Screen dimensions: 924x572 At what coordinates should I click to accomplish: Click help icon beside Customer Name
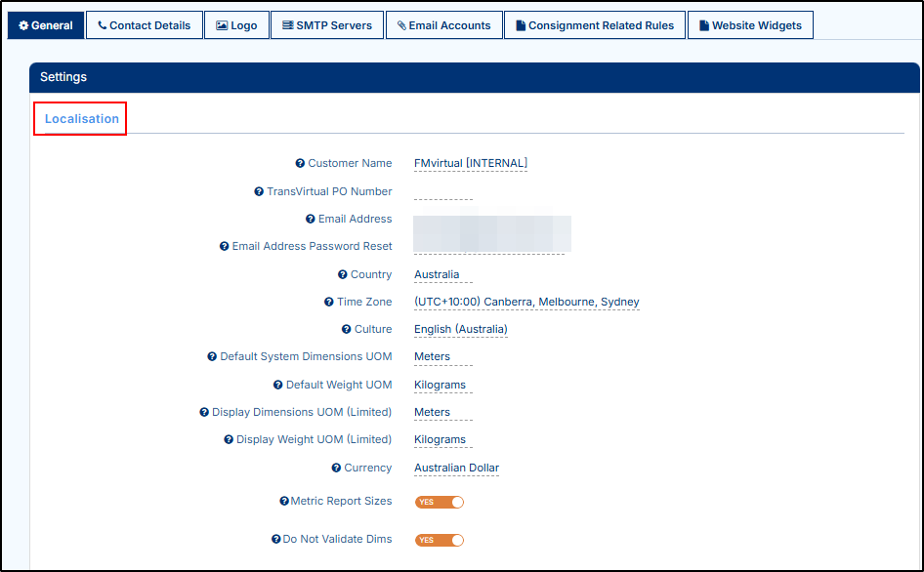coord(301,164)
